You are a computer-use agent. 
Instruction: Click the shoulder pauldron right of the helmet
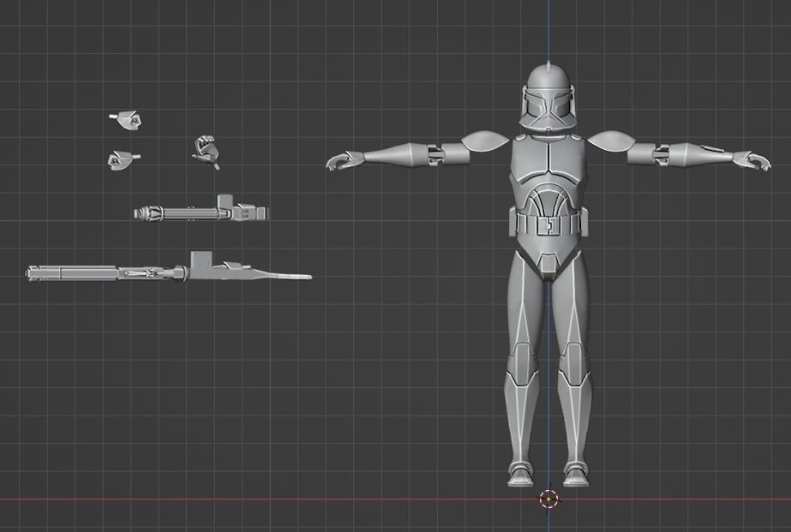click(x=612, y=140)
